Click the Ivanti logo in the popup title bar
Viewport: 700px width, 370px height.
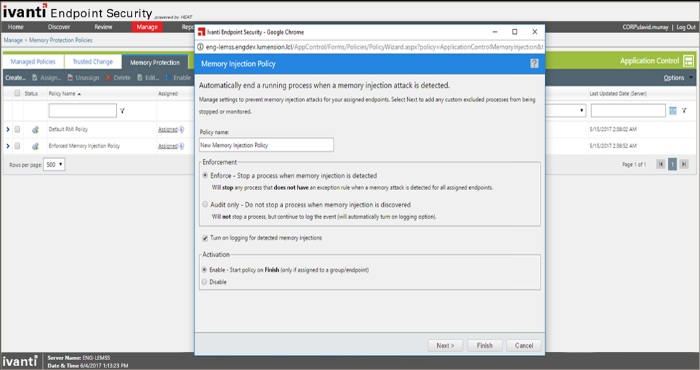point(201,32)
